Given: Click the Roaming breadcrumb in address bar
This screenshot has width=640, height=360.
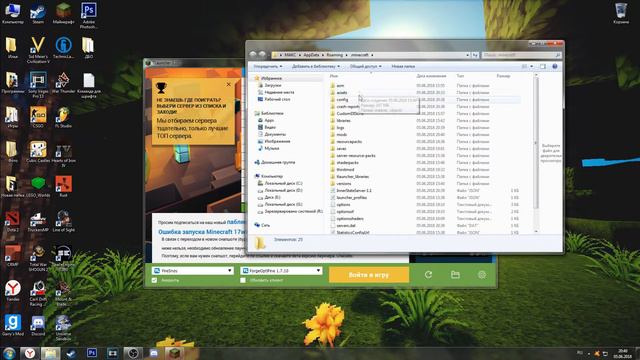Looking at the screenshot, I should coord(334,55).
